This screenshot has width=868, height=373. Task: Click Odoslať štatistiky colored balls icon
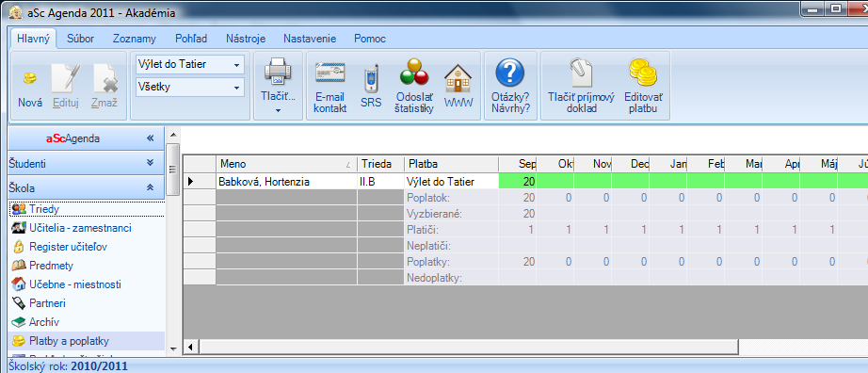[413, 72]
